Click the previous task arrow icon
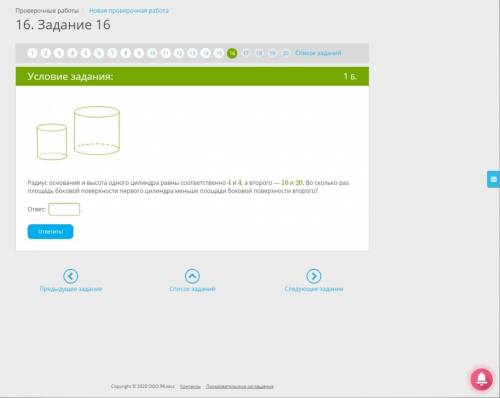Viewport: 500px width, 398px height. (x=70, y=276)
